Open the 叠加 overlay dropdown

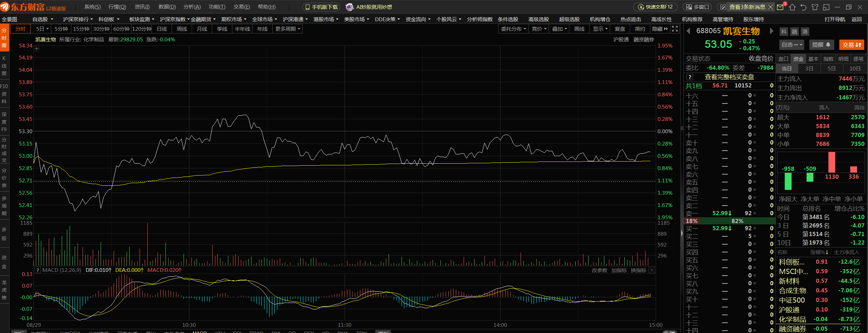[559, 29]
